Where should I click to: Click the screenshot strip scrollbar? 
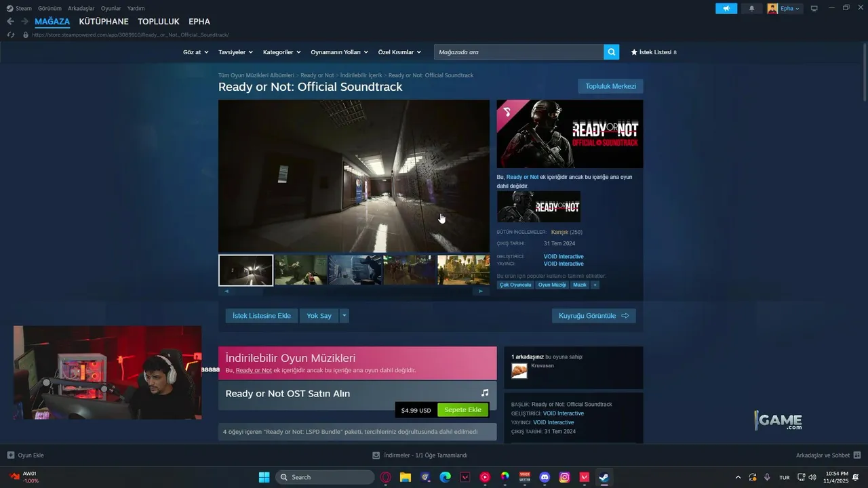tap(353, 291)
